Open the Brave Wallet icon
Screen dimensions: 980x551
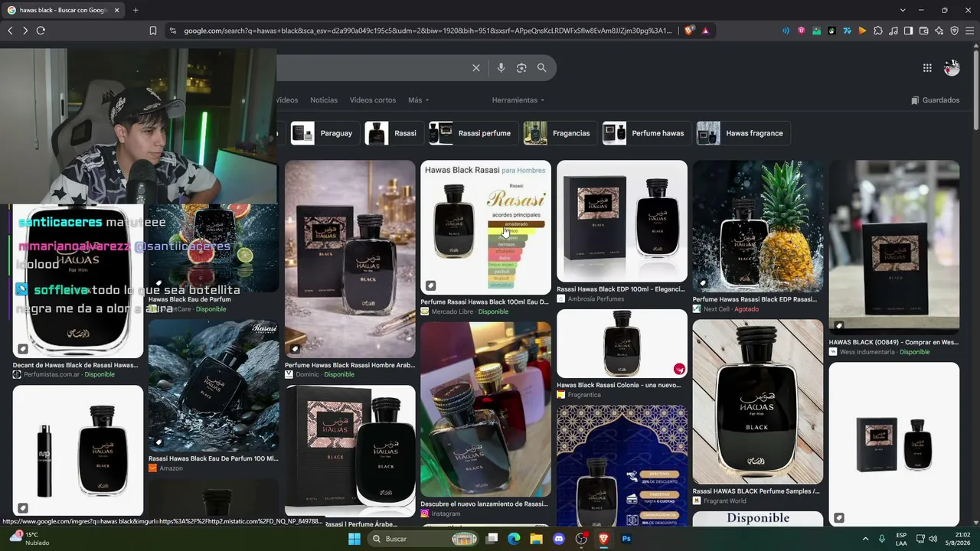[924, 31]
